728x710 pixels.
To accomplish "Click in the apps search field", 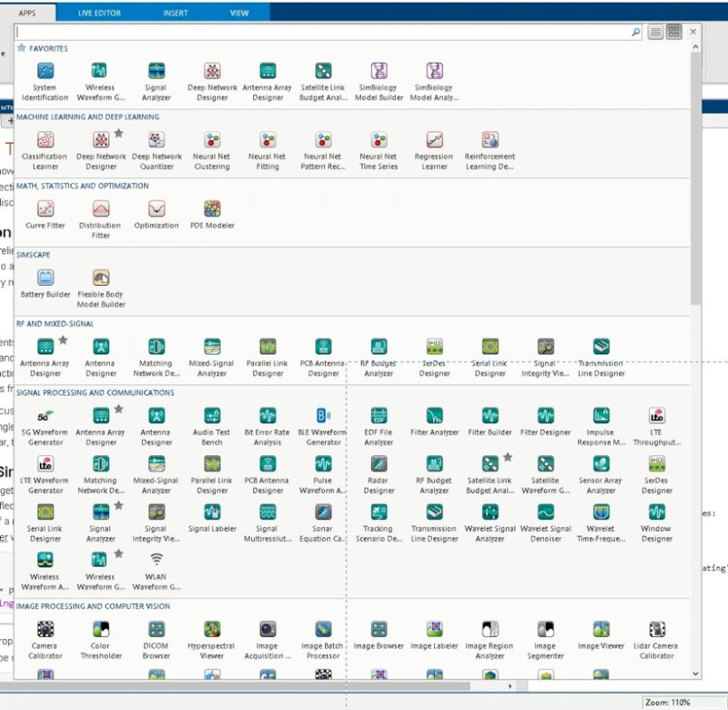I will [x=318, y=32].
